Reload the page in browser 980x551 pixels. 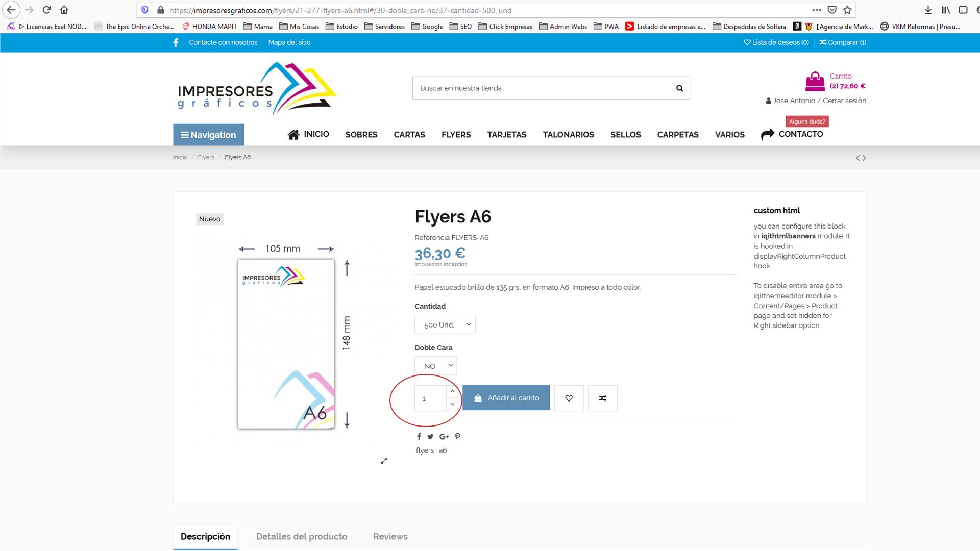pyautogui.click(x=46, y=10)
